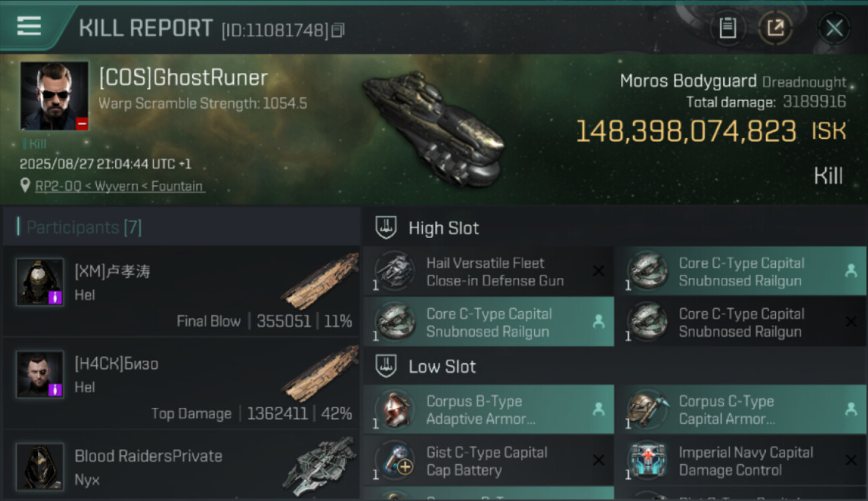Click Corpus C-Type Capital Armor module
The height and width of the screenshot is (501, 868).
click(x=740, y=410)
